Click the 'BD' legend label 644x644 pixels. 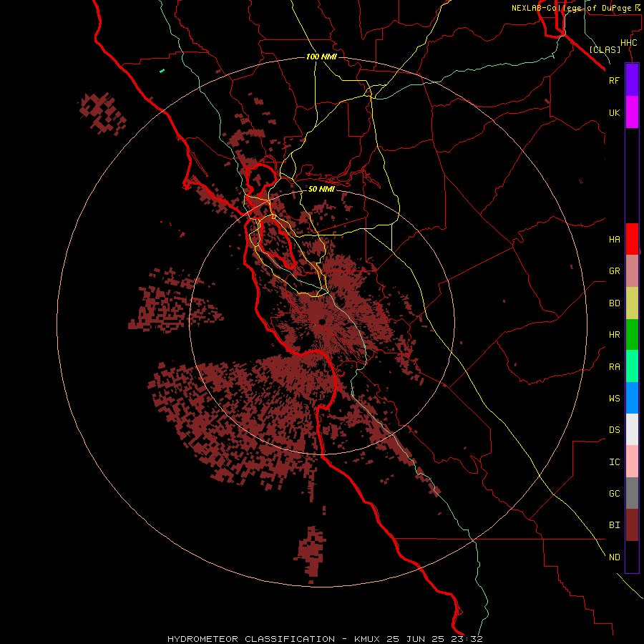pos(614,303)
